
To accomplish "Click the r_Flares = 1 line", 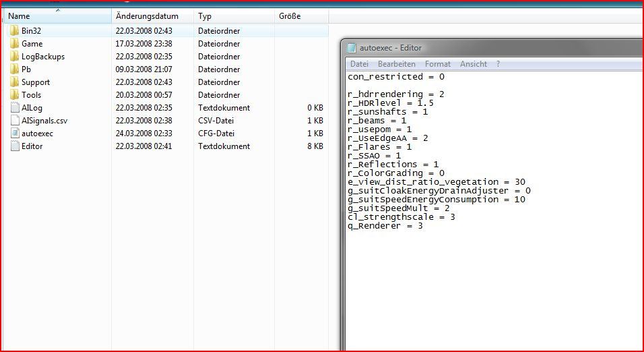I will [379, 147].
